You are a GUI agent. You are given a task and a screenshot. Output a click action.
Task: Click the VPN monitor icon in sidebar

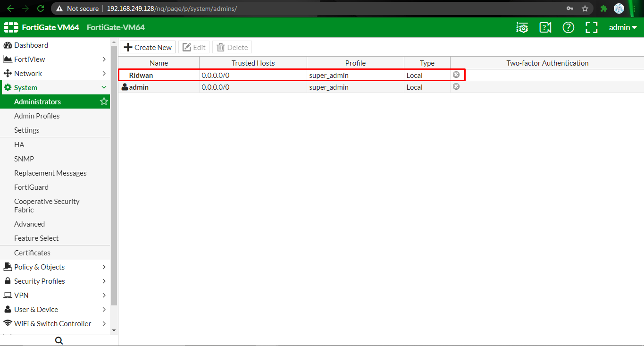pyautogui.click(x=8, y=295)
